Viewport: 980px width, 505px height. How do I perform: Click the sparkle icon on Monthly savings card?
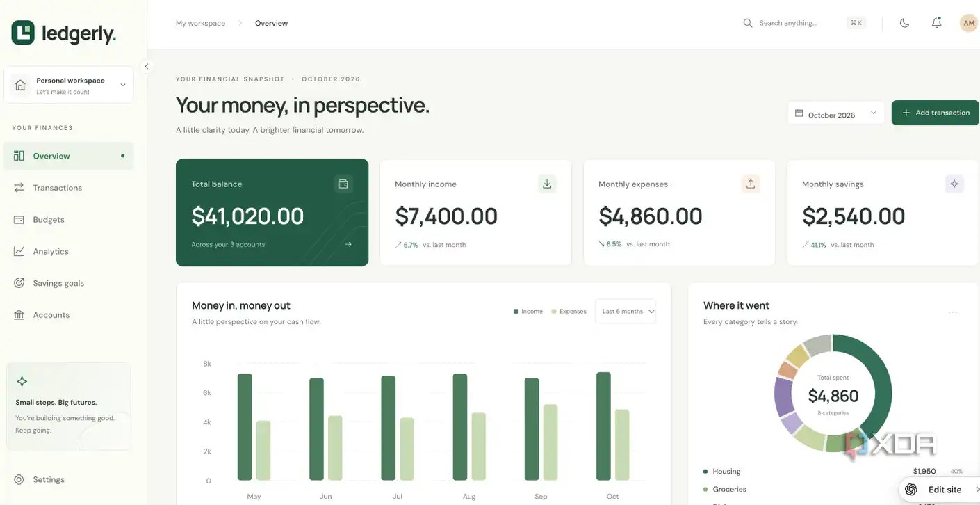[954, 184]
